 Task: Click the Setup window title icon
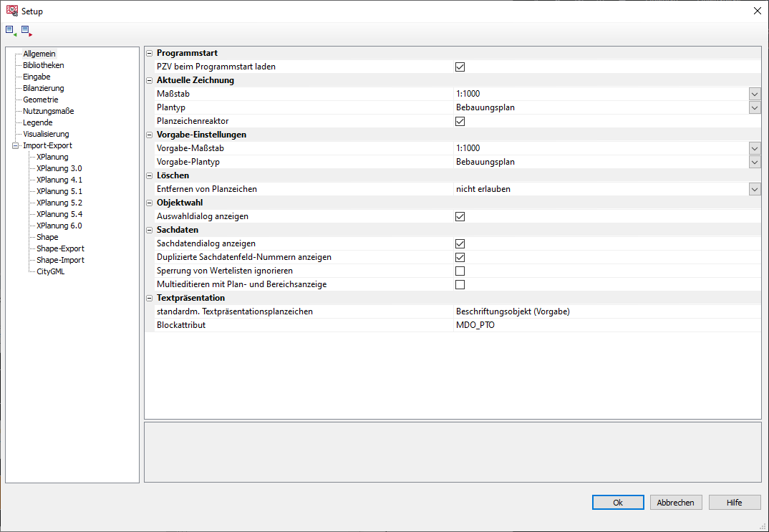[11, 11]
